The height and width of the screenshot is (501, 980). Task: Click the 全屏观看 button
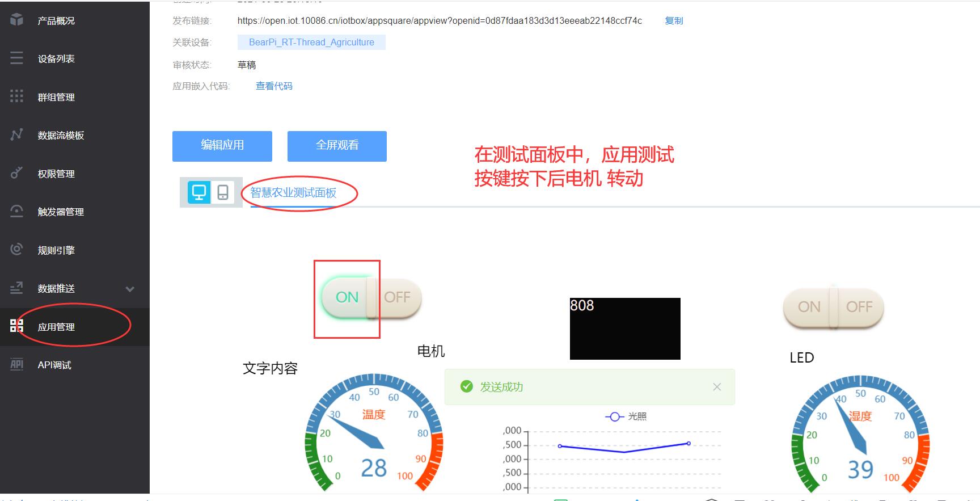pyautogui.click(x=337, y=146)
